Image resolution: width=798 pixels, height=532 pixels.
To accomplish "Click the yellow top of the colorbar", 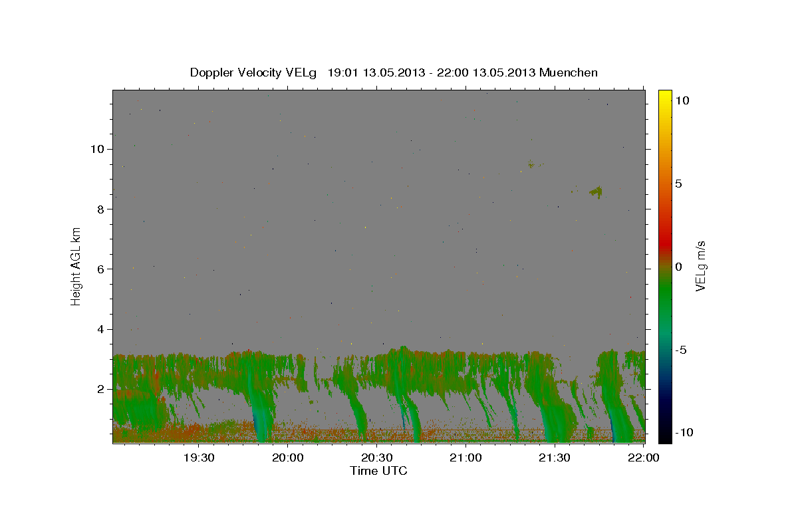I will (665, 96).
